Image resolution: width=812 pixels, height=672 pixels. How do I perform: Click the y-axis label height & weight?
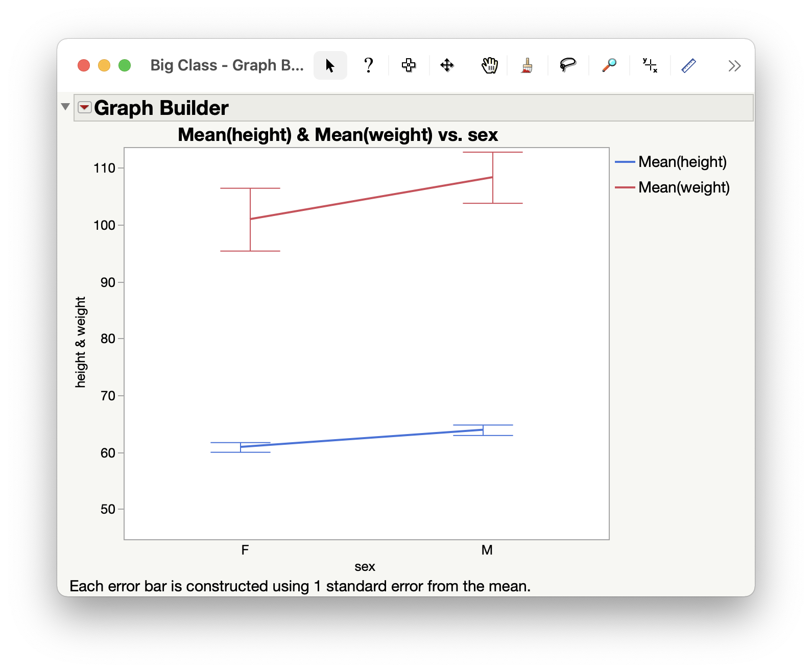80,342
